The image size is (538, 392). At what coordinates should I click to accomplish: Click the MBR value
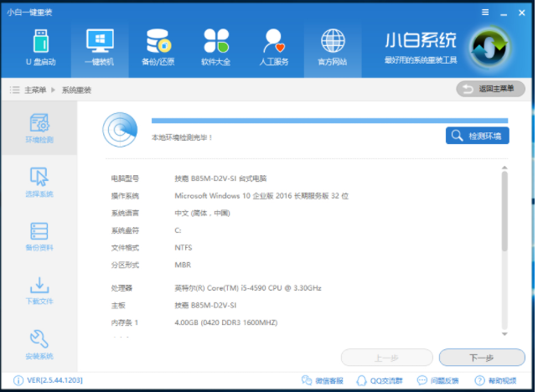(x=183, y=265)
